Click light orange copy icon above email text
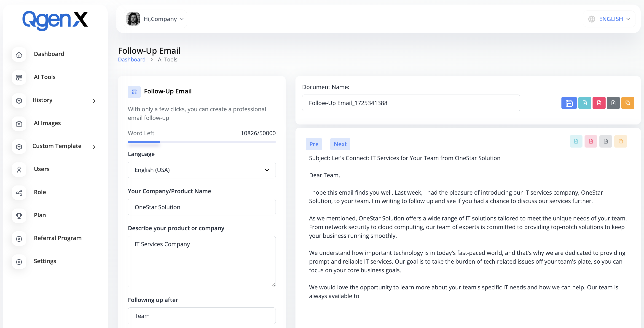The width and height of the screenshot is (644, 328). click(x=621, y=141)
